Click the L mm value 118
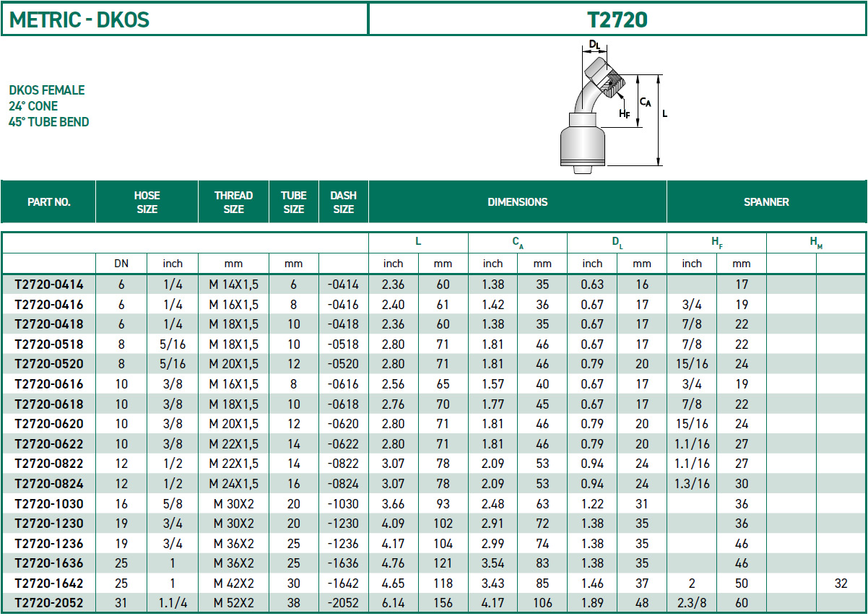Image resolution: width=868 pixels, height=616 pixels. point(443,584)
